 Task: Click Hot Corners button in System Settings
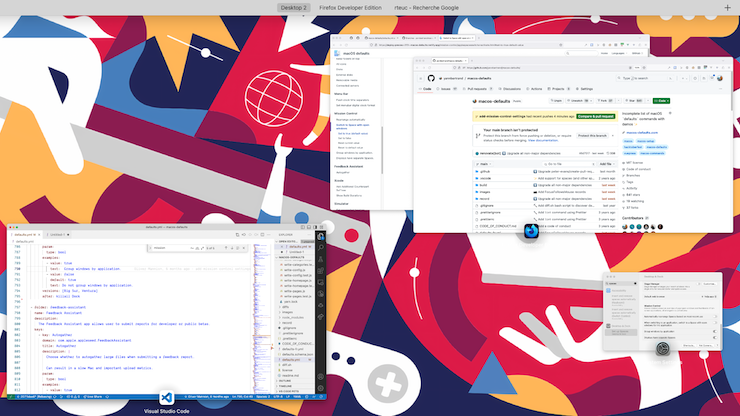(706, 345)
